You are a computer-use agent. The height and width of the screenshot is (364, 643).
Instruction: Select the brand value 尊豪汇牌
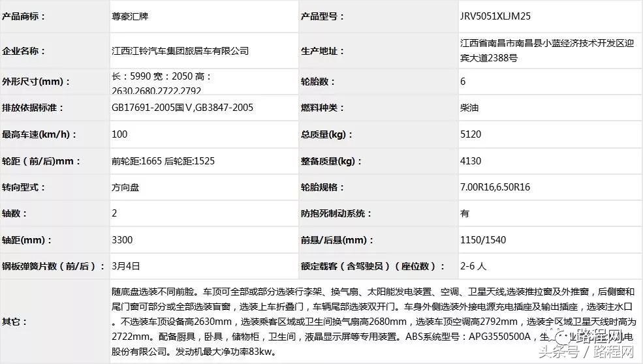coord(130,16)
